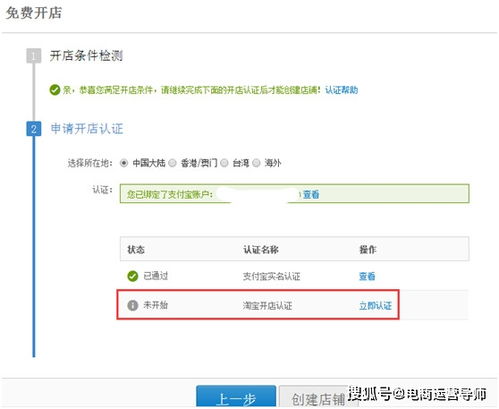The width and height of the screenshot is (499, 409).
Task: Click 立即认证 for 淘宝开店认证
Action: pos(375,306)
